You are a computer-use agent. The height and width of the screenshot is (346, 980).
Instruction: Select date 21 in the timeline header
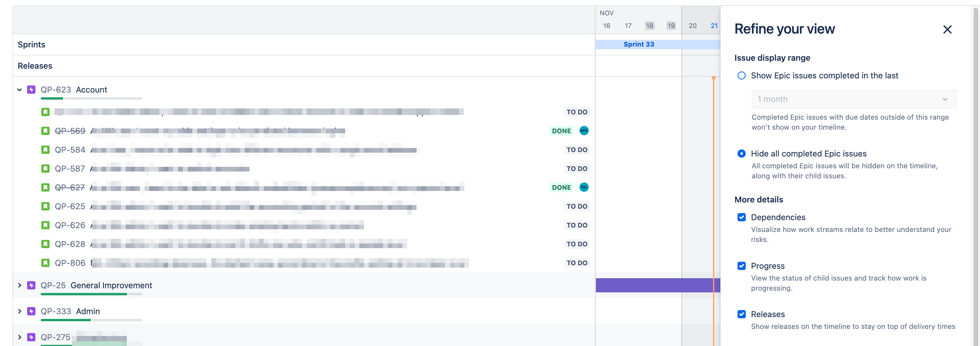(x=714, y=25)
